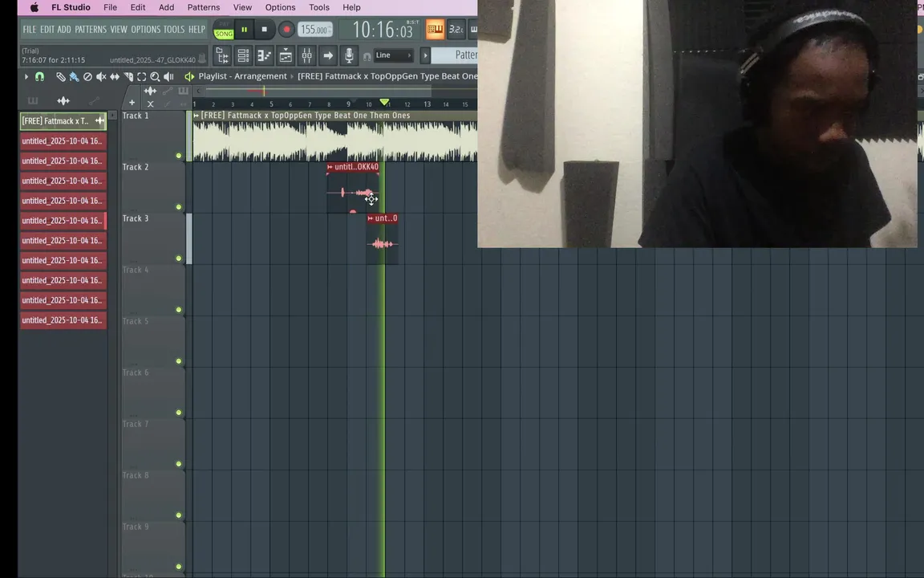The width and height of the screenshot is (924, 578).
Task: Click the Track 1 header label
Action: coord(136,116)
